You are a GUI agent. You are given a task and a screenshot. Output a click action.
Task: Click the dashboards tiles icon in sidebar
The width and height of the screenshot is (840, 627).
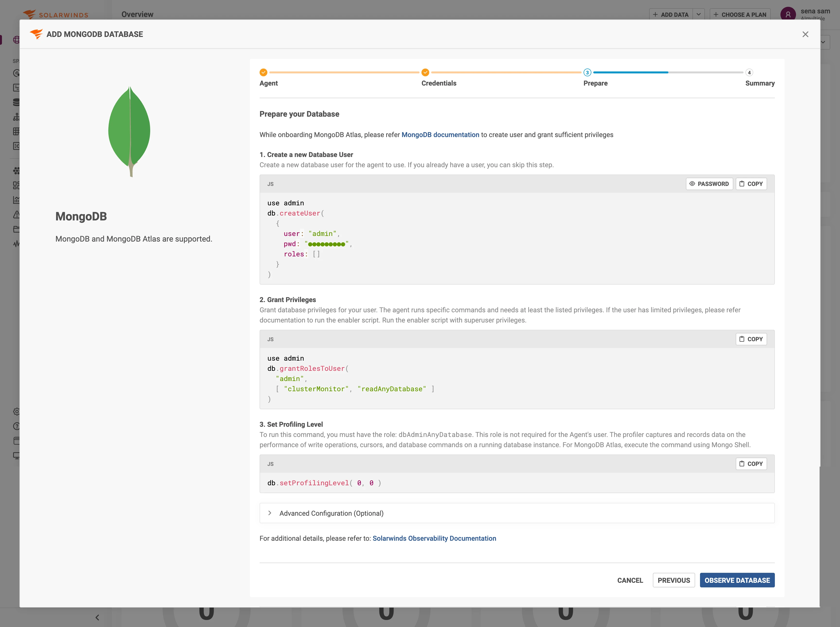(x=16, y=185)
